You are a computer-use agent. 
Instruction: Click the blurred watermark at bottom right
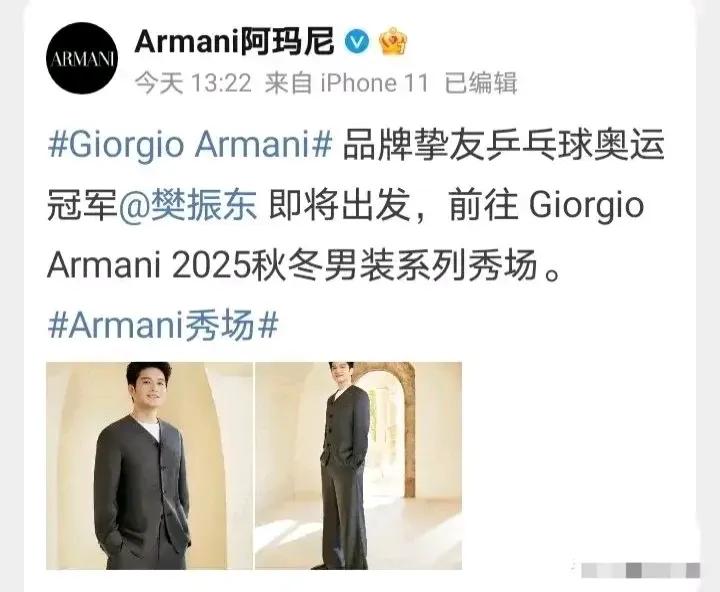click(x=641, y=570)
